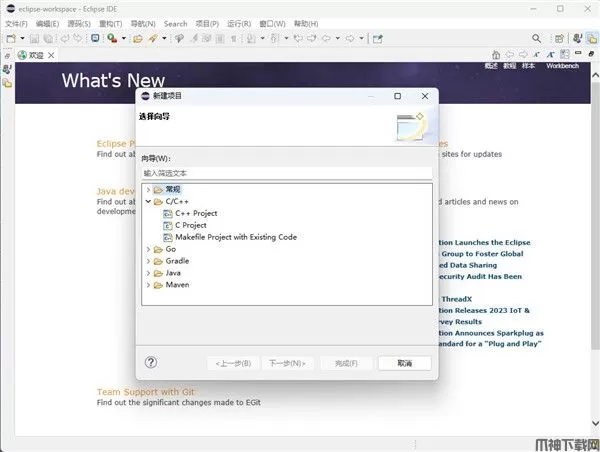The height and width of the screenshot is (452, 600).
Task: Collapse the C/C++ folder in wizard tree
Action: click(x=148, y=201)
